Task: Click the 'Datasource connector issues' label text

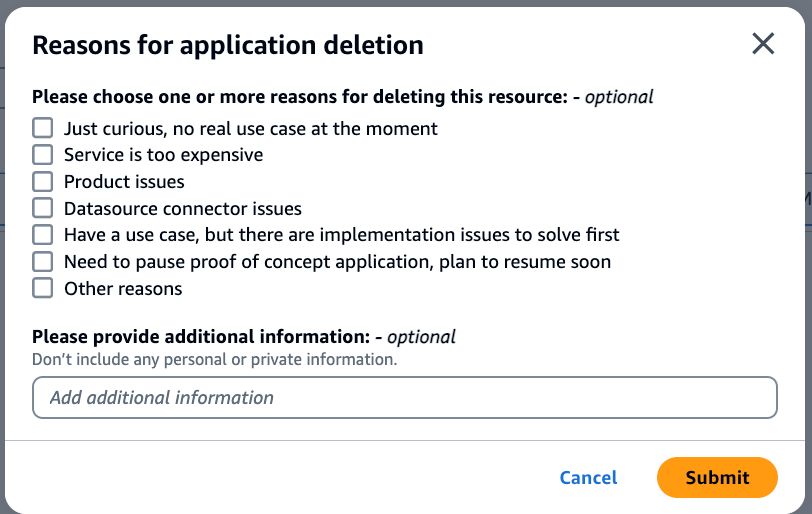Action: tap(182, 209)
